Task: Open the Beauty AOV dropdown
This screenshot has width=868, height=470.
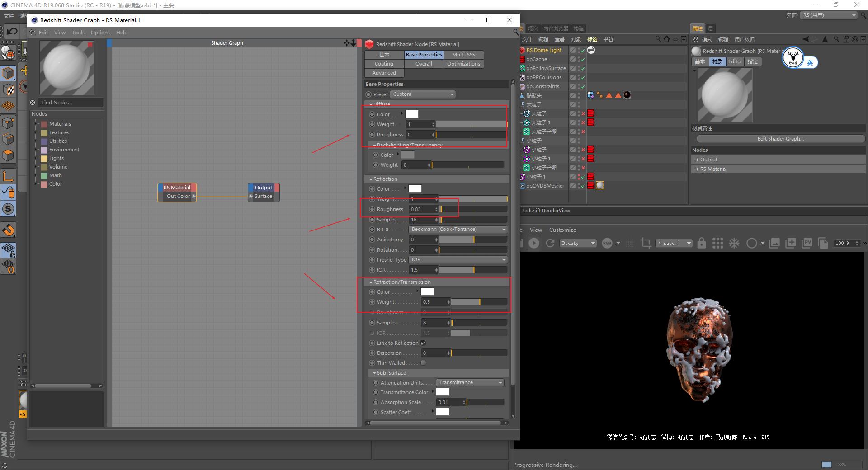Action: pos(578,243)
